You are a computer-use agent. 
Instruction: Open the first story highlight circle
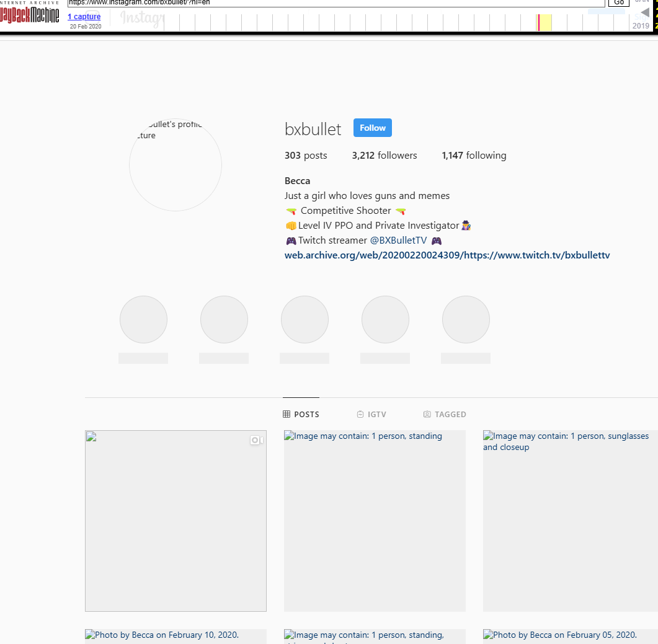(143, 320)
